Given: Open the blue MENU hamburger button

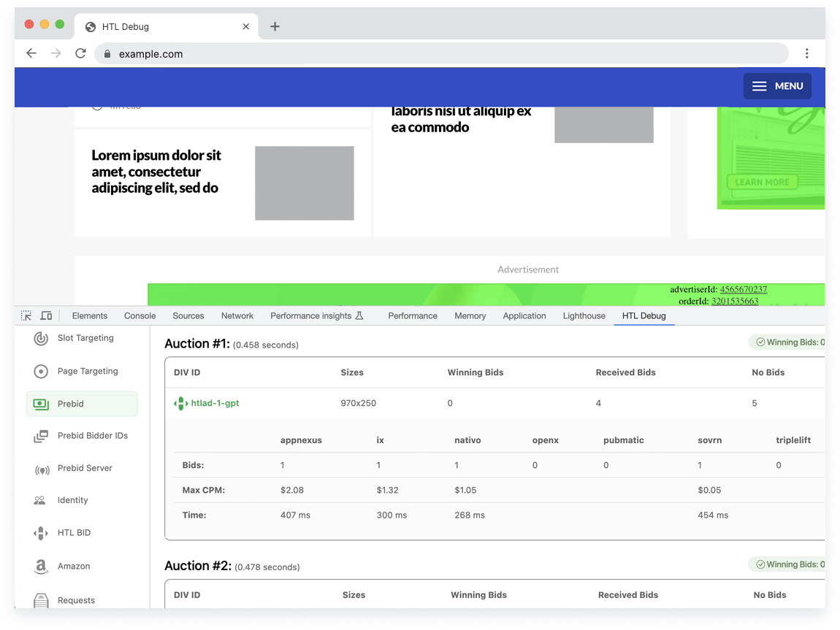Looking at the screenshot, I should click(777, 86).
